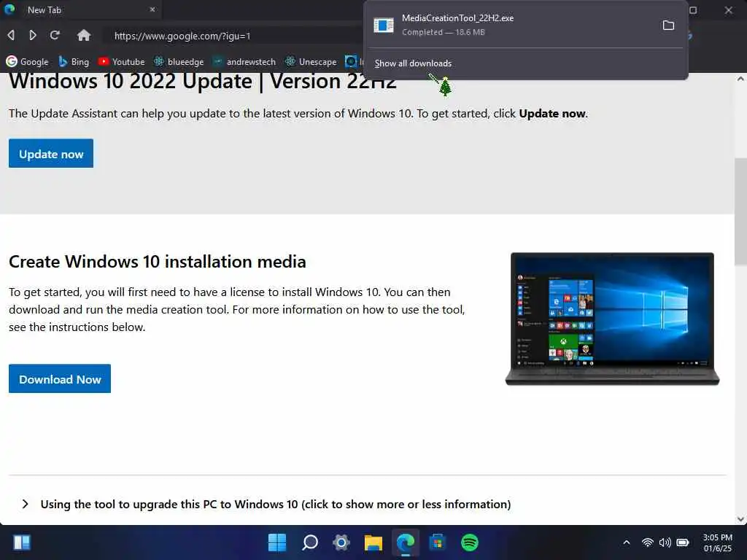
Task: Click the Download Now button
Action: tap(60, 378)
